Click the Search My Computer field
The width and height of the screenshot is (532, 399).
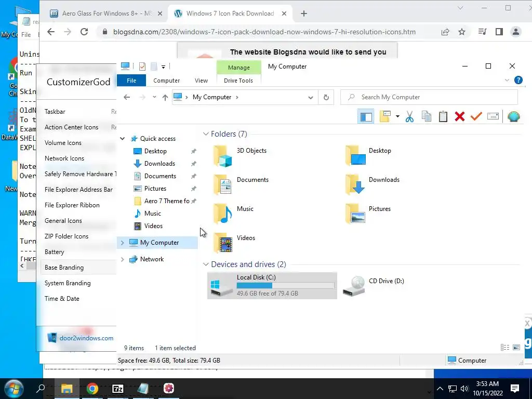click(x=429, y=97)
